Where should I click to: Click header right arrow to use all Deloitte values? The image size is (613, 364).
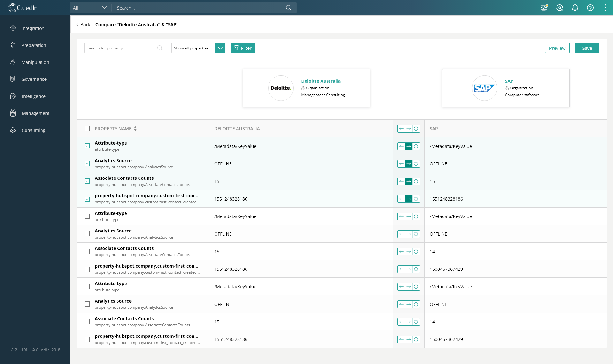tap(409, 129)
